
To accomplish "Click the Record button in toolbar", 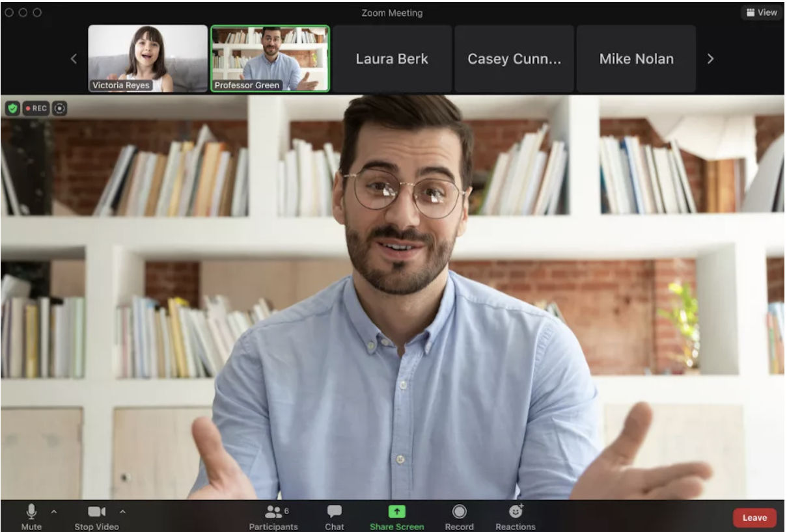I will coord(459,517).
